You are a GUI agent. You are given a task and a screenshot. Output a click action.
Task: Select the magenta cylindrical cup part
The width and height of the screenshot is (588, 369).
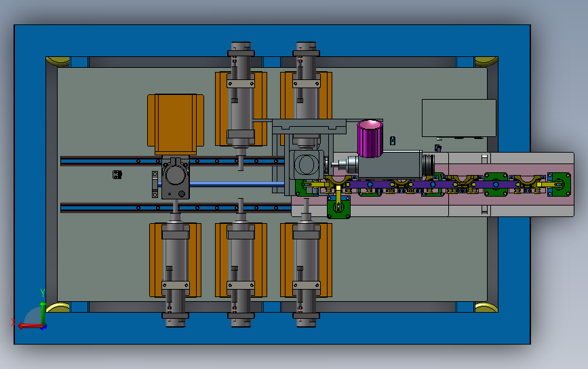click(x=370, y=138)
